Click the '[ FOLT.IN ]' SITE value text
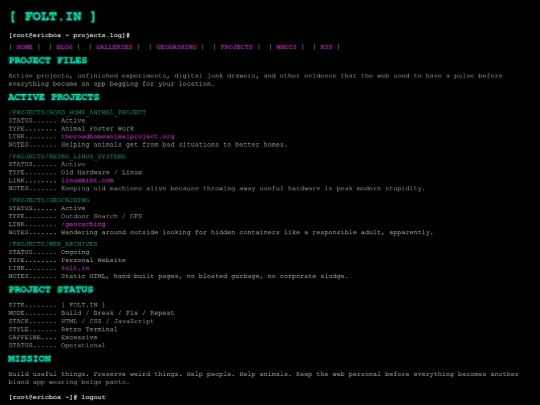Screen dimensions: 540x405 [x=83, y=305]
